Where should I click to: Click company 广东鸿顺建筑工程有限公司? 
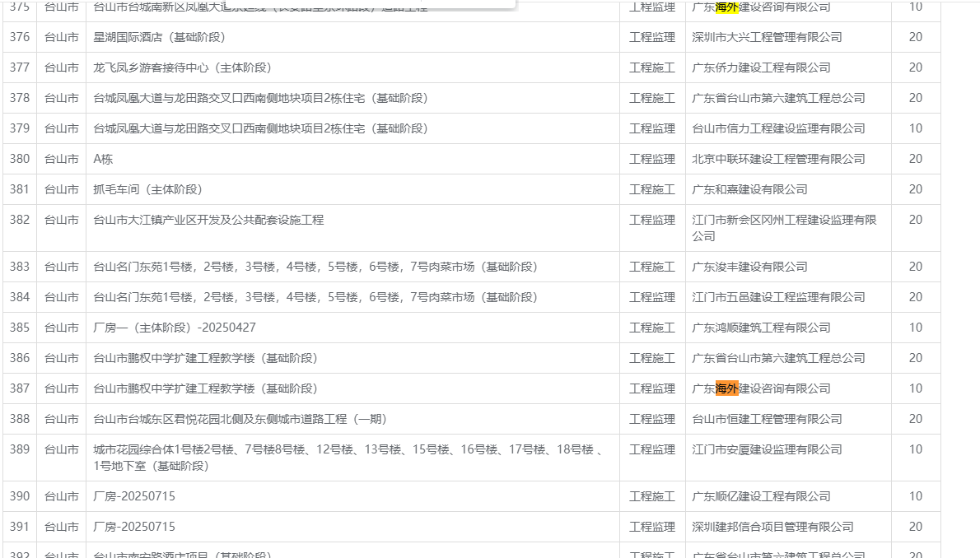(761, 328)
